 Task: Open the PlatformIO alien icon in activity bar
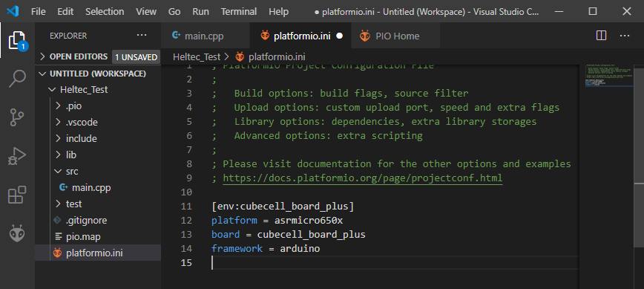[x=17, y=233]
